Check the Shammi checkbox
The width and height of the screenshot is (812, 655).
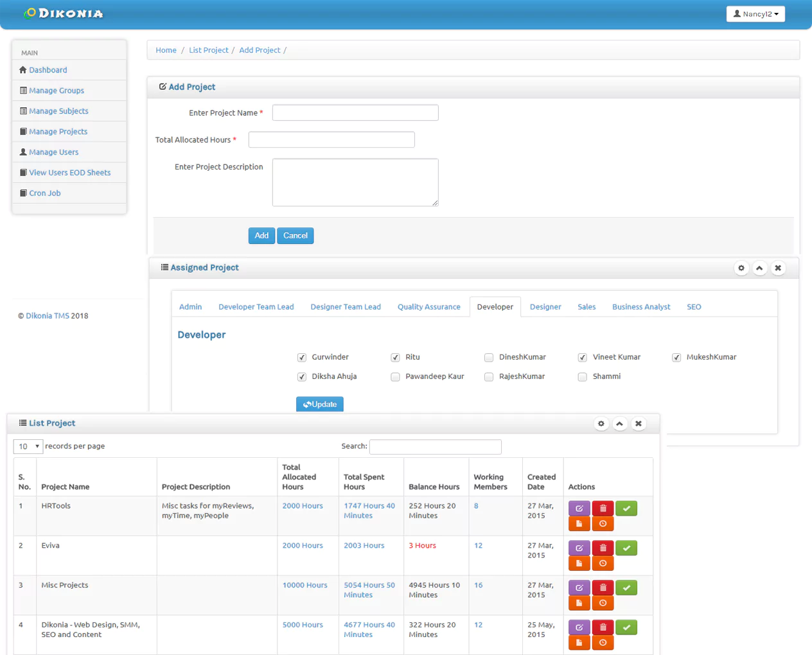[583, 377]
